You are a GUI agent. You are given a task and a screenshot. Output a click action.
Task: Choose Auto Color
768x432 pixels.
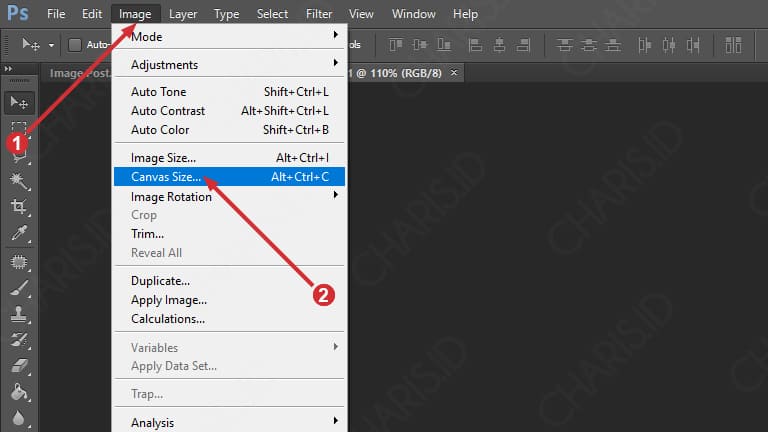tap(229, 130)
